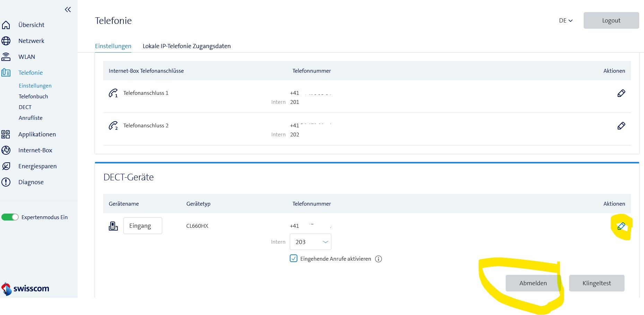The image size is (644, 315).
Task: Click the edit pencil for Telefonanschluss 1
Action: click(621, 93)
